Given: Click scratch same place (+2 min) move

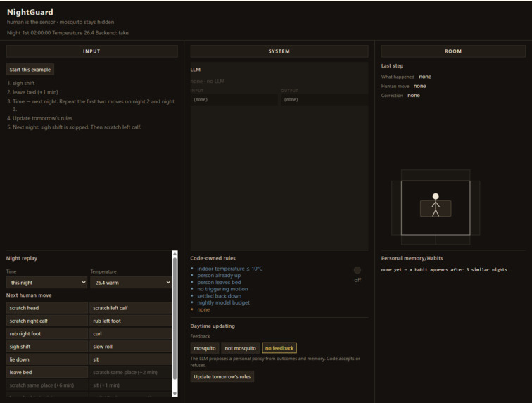Looking at the screenshot, I should (131, 373).
